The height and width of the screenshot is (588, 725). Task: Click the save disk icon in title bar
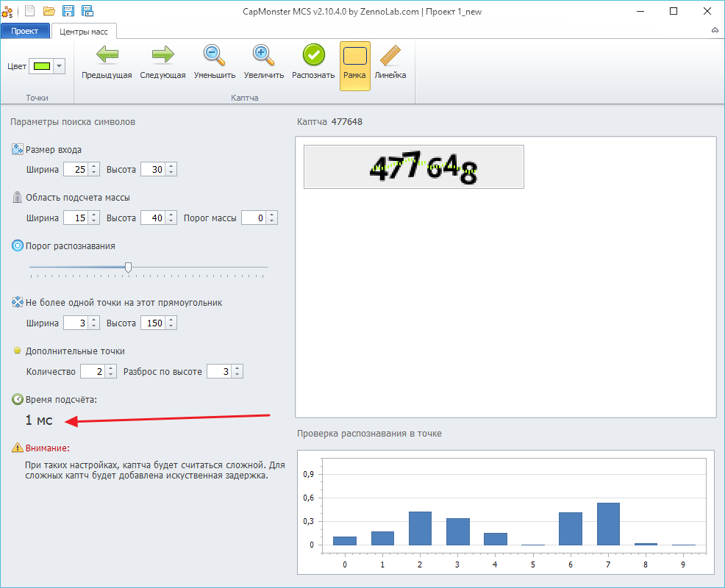point(68,11)
